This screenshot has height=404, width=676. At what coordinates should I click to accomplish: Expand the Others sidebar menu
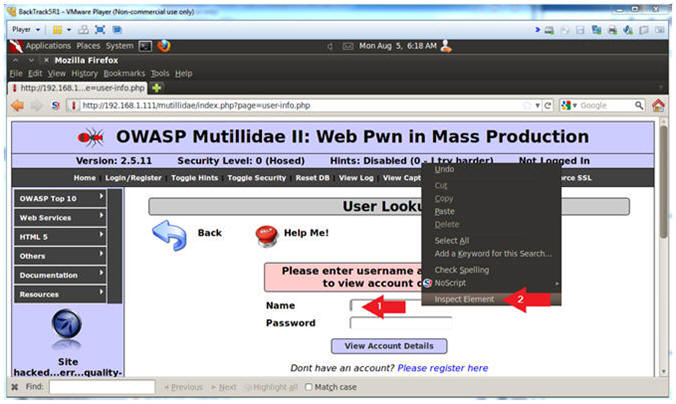60,256
